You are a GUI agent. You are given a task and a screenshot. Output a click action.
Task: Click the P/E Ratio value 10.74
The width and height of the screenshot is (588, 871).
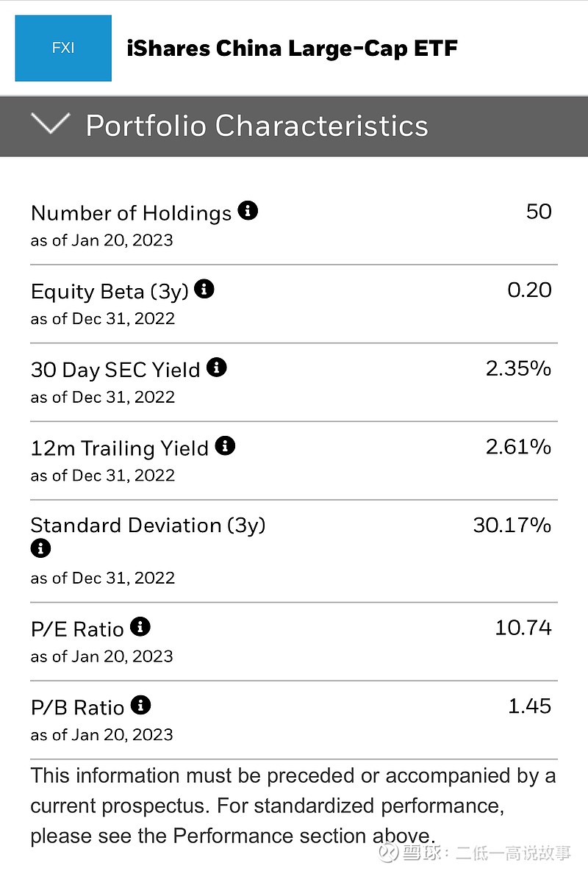[523, 628]
